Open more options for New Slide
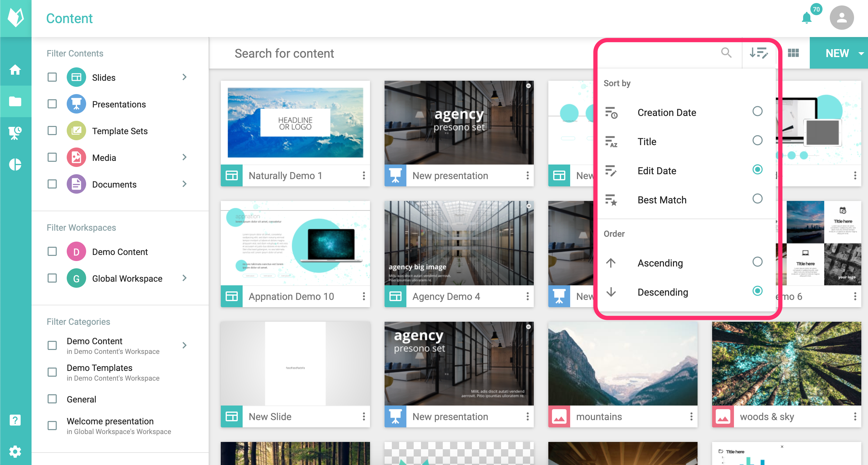Viewport: 868px width, 465px height. click(x=364, y=416)
